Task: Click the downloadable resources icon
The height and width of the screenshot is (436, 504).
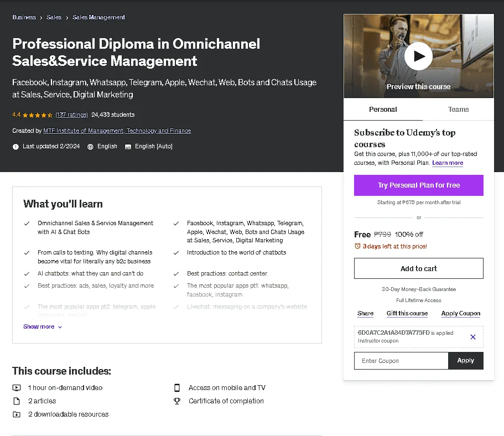Action: [x=17, y=414]
